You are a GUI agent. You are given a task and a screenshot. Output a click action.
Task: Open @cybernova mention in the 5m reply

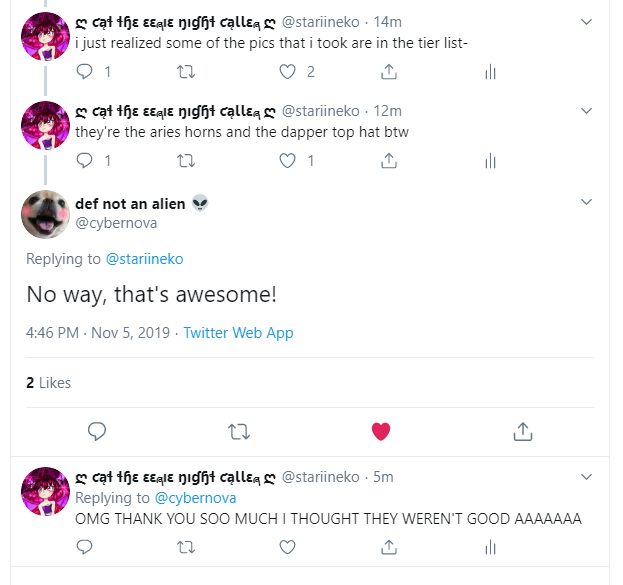[x=195, y=498]
